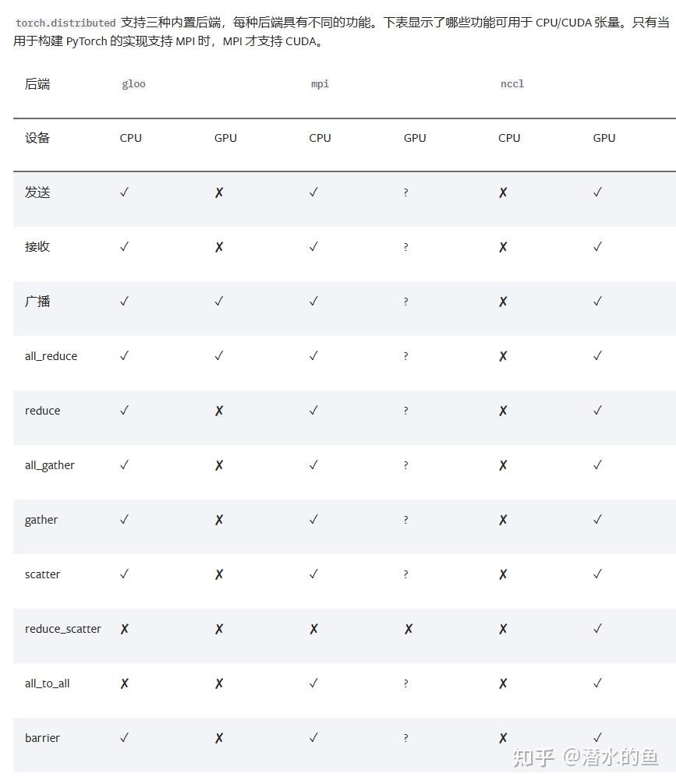Click X mark for gloo CPU all_to_all
The image size is (676, 784).
(125, 683)
